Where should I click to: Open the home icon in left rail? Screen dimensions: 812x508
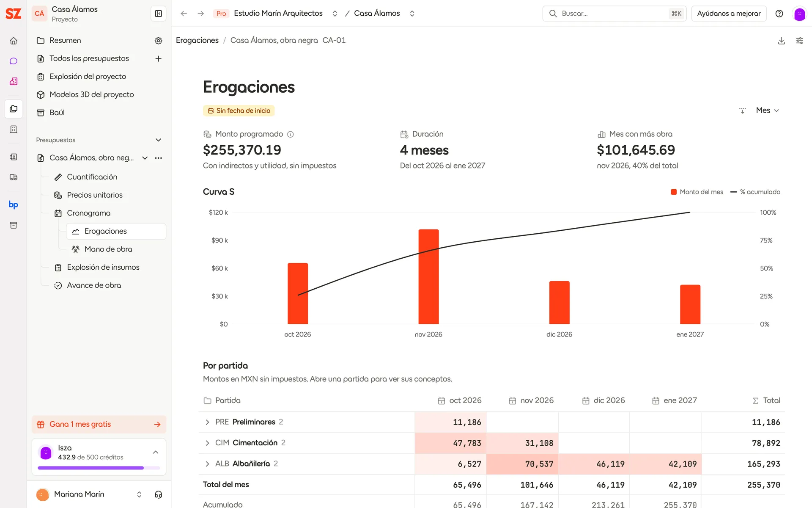[x=14, y=41]
